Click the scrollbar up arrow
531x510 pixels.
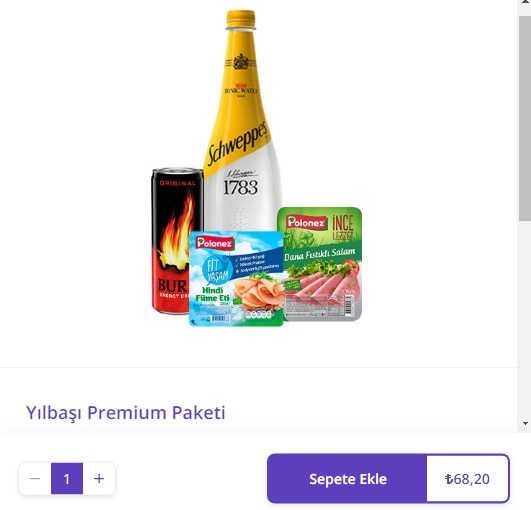[525, 2]
